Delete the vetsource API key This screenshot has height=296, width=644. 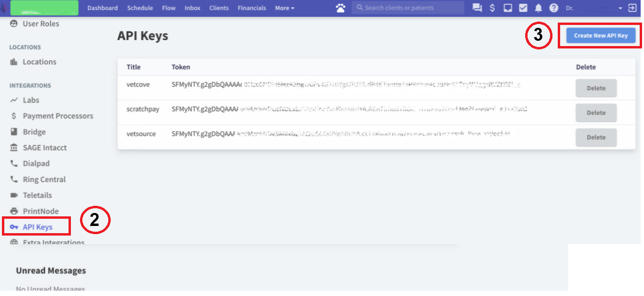tap(596, 137)
